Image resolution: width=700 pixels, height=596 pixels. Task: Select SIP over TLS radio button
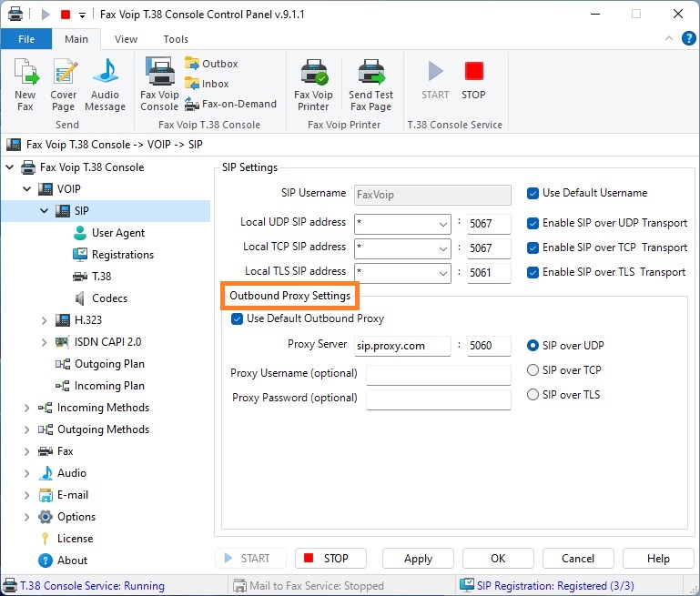tap(533, 394)
